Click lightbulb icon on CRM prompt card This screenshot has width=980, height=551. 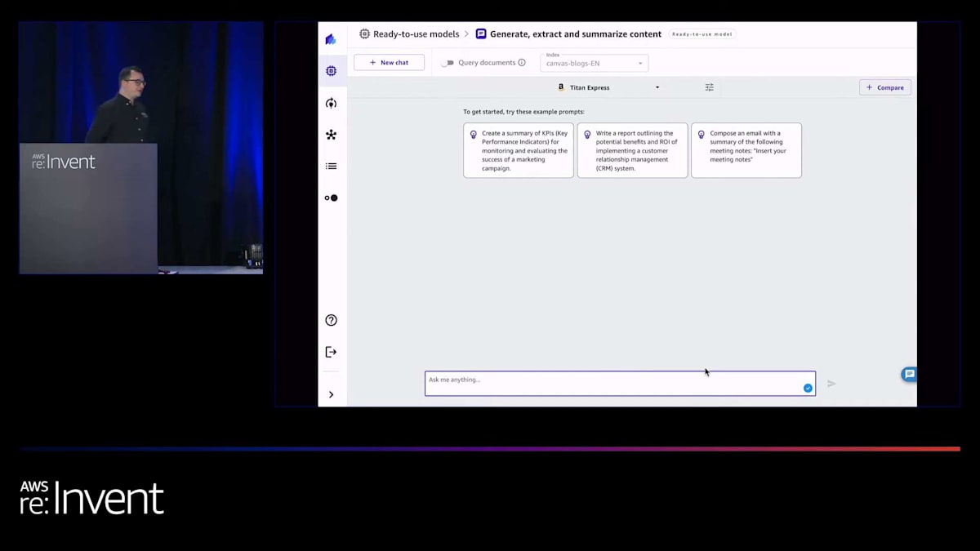point(587,135)
